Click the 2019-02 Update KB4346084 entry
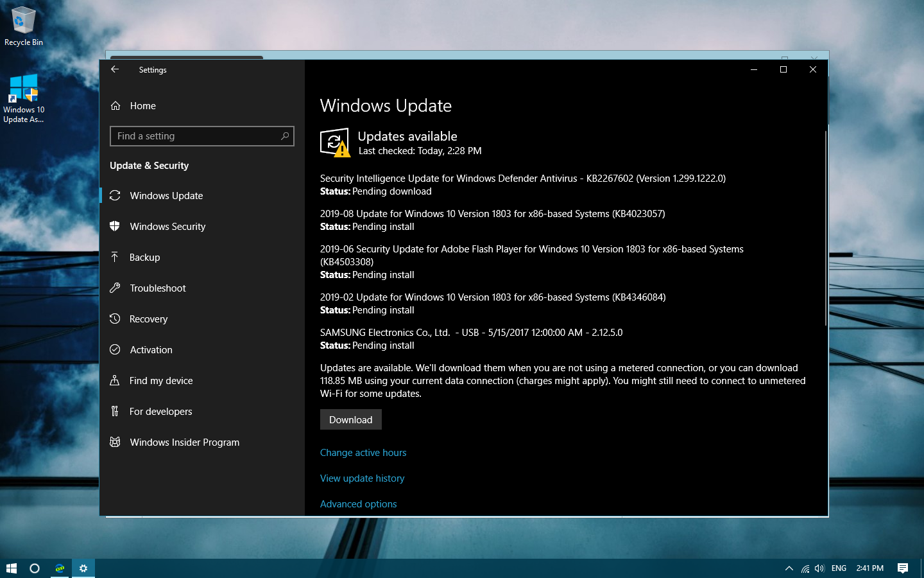 tap(493, 304)
